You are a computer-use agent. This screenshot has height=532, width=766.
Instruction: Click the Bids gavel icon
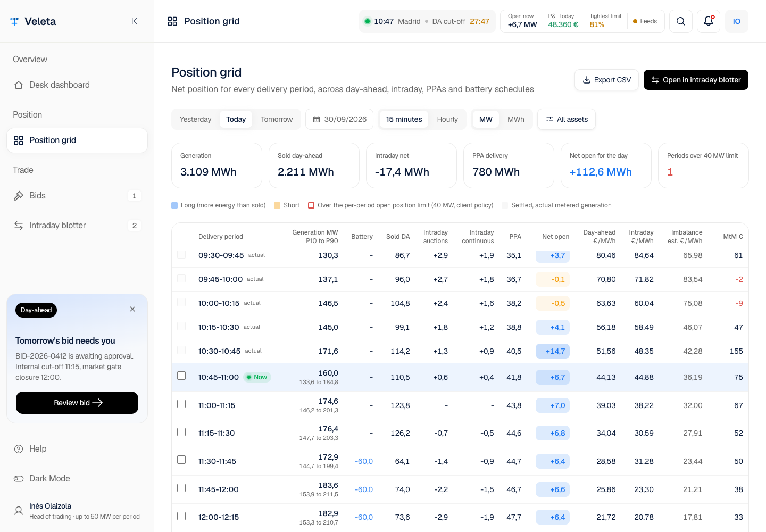point(19,196)
